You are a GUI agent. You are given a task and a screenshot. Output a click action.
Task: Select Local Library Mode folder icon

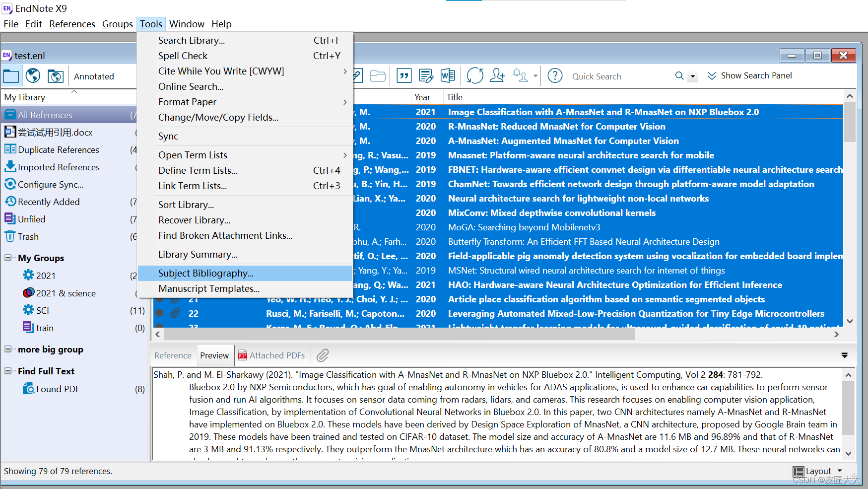(11, 76)
